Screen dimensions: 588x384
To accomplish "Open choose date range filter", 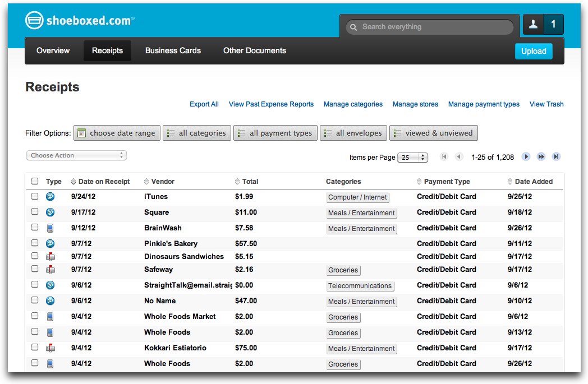I will tap(117, 133).
